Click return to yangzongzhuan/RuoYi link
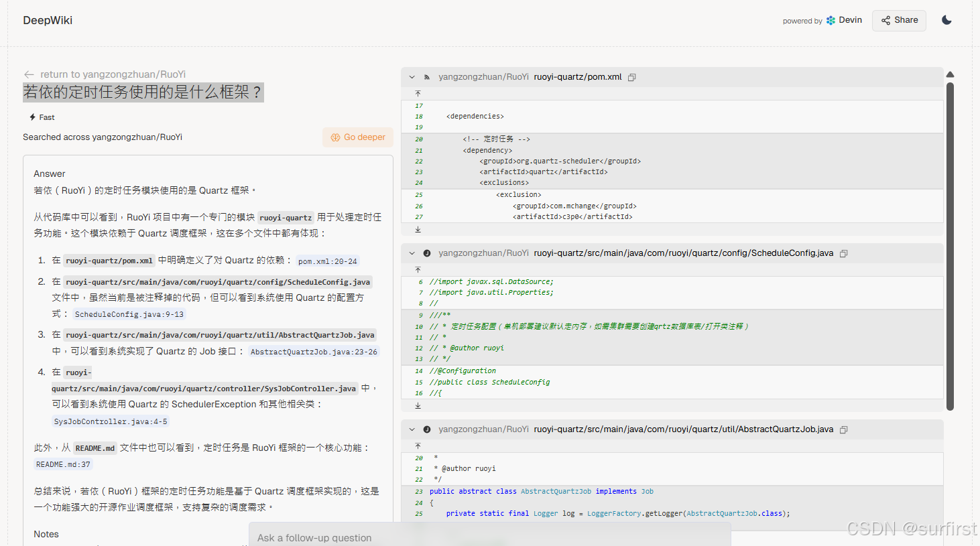This screenshot has width=980, height=546. [x=113, y=74]
